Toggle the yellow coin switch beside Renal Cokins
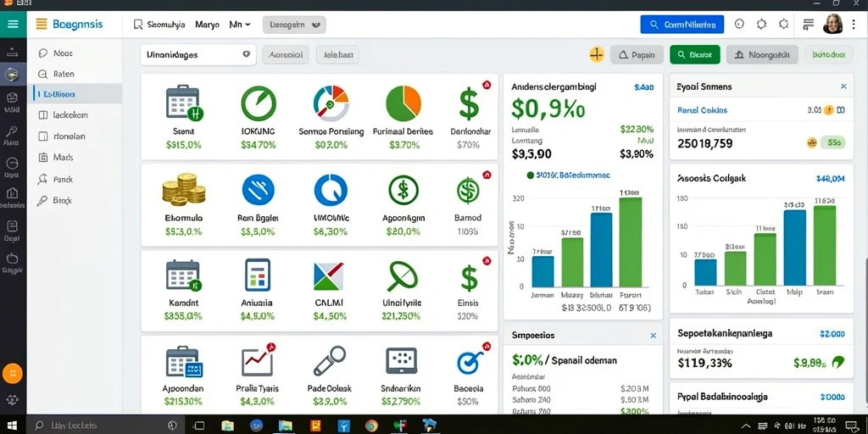 [x=830, y=110]
